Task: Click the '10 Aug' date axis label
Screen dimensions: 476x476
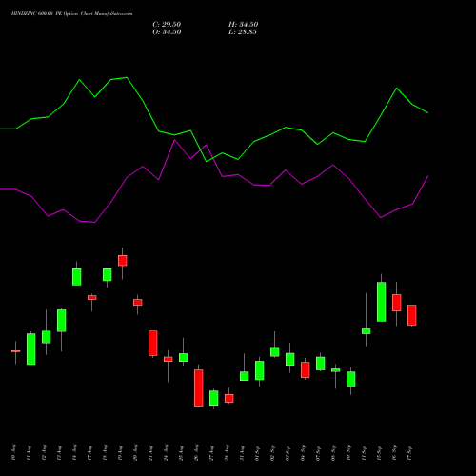Action: point(13,453)
